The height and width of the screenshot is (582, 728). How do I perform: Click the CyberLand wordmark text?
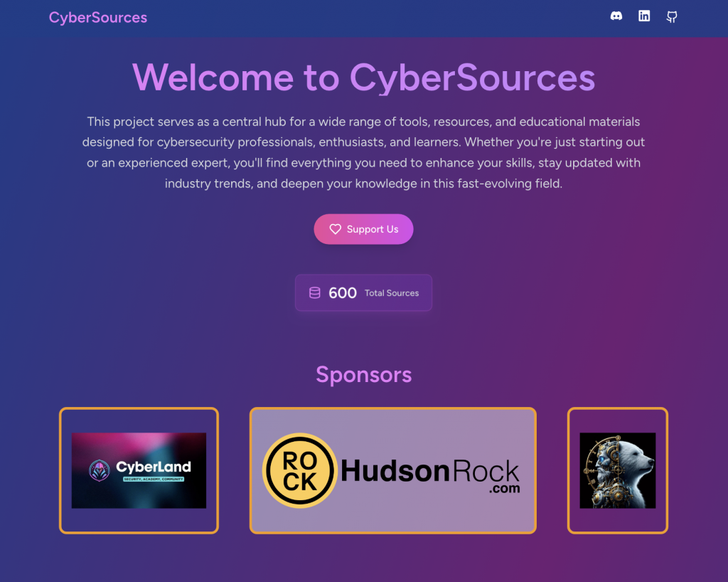tap(154, 467)
